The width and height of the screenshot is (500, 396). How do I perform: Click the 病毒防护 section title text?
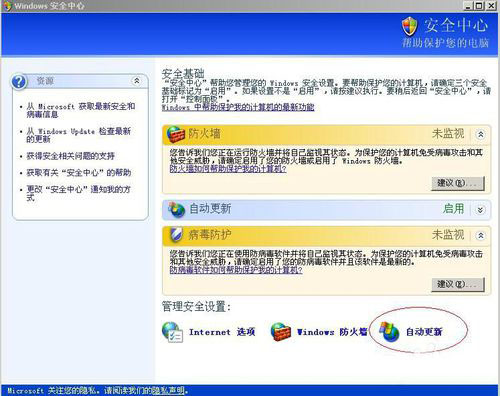coord(210,235)
